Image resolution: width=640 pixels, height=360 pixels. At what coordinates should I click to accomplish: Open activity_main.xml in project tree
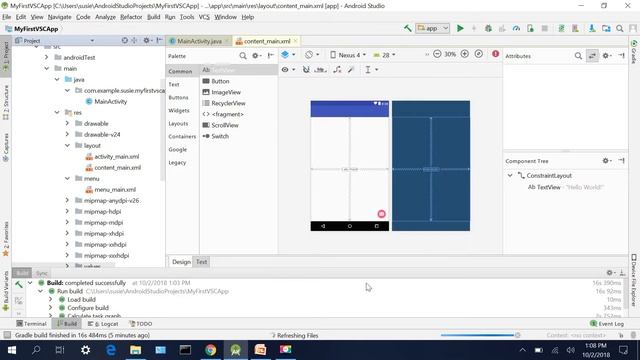[x=112, y=156]
